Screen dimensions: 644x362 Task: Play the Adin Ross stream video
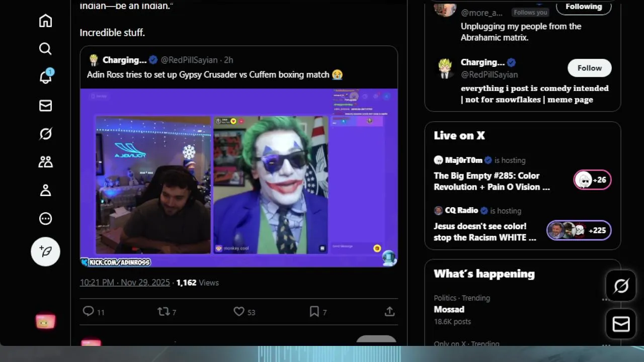(239, 178)
